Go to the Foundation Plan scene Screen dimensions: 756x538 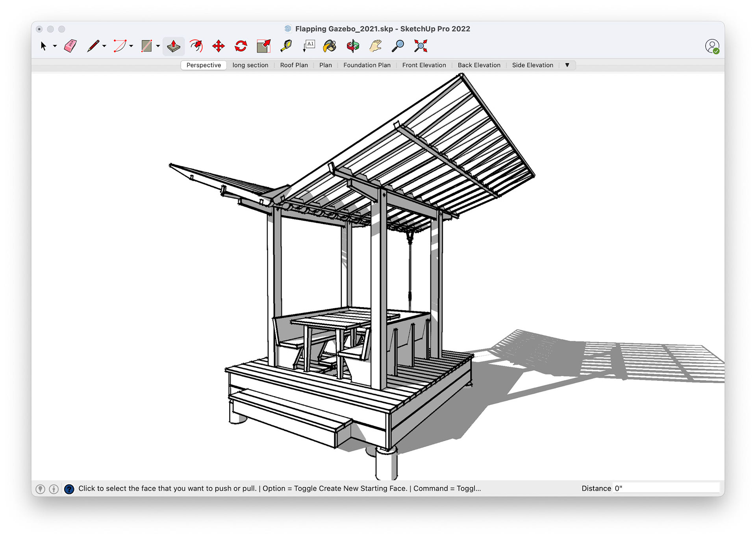pyautogui.click(x=367, y=65)
